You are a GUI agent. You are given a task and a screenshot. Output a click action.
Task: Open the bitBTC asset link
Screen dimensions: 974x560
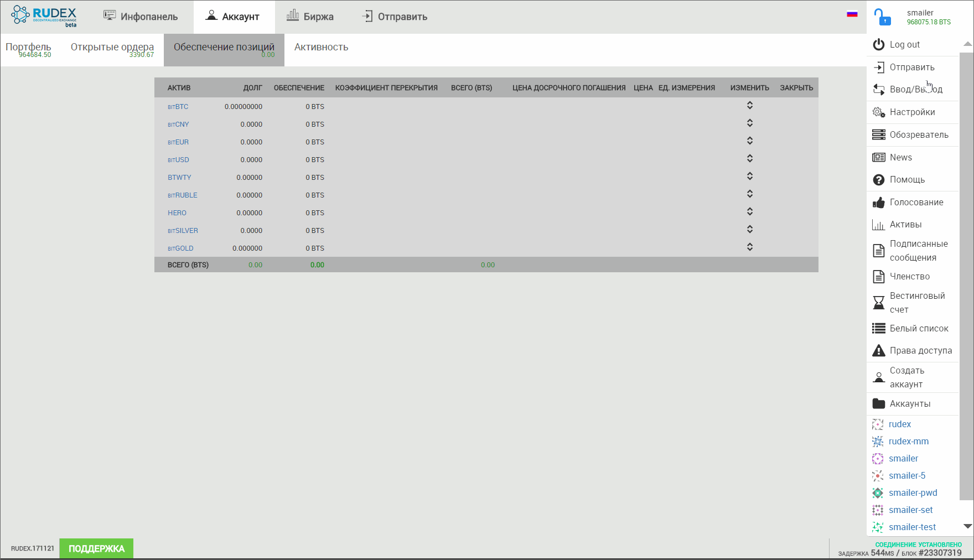pyautogui.click(x=178, y=107)
